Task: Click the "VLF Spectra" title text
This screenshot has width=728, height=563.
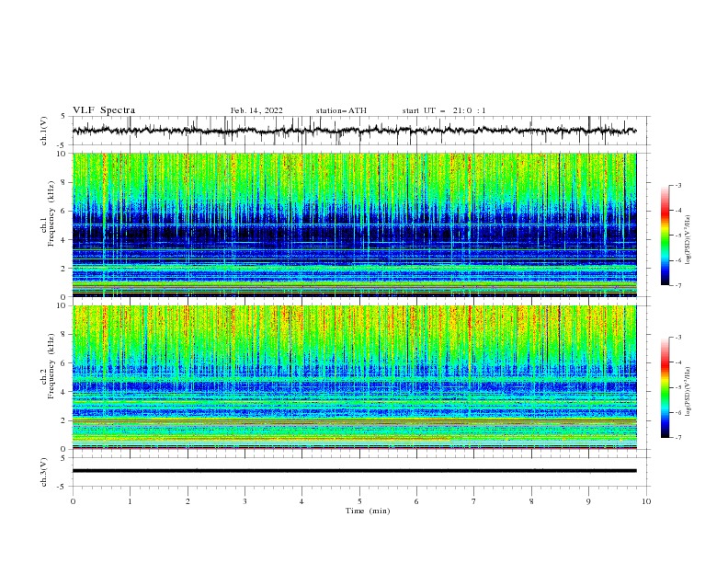Action: click(x=104, y=110)
